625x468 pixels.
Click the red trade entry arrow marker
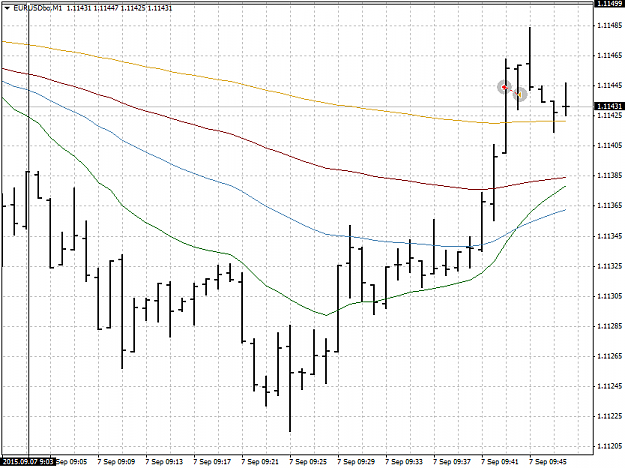(504, 87)
